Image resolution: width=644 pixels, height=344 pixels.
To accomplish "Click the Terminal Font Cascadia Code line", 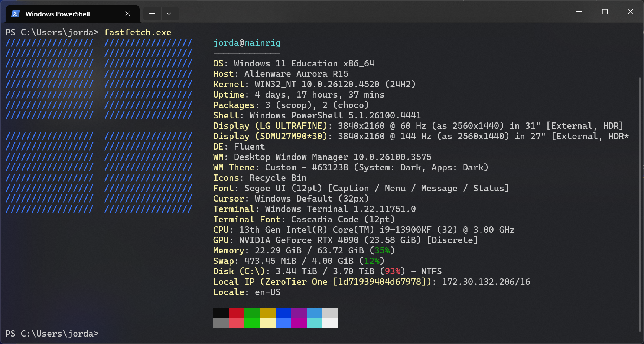I will 304,219.
